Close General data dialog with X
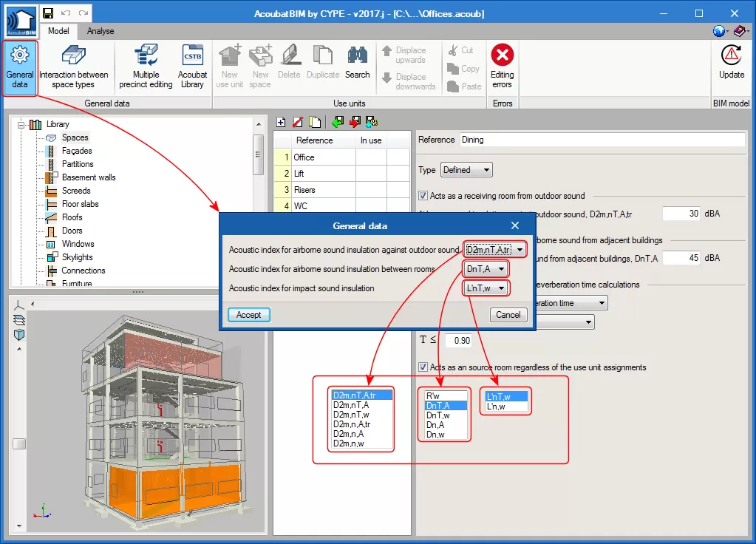Image resolution: width=756 pixels, height=544 pixels. (515, 225)
